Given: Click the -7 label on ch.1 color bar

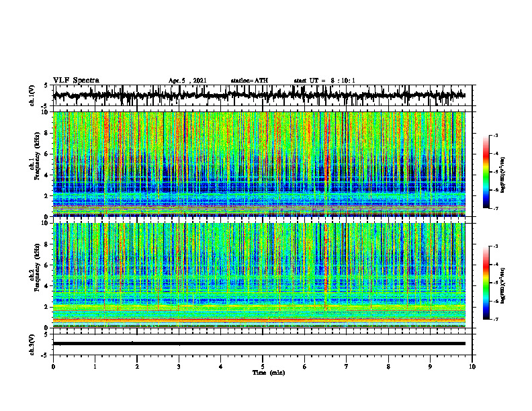Looking at the screenshot, I should pyautogui.click(x=496, y=208).
